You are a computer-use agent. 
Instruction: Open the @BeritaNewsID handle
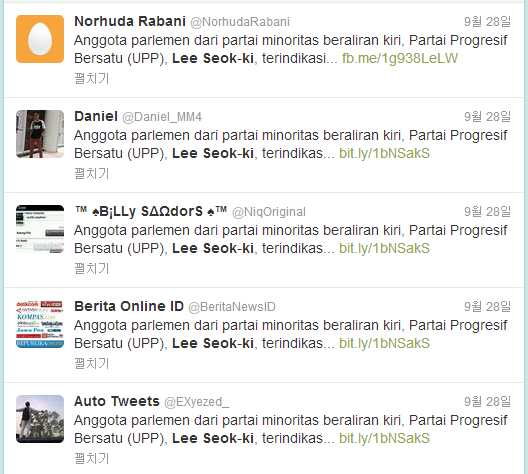[x=232, y=307]
